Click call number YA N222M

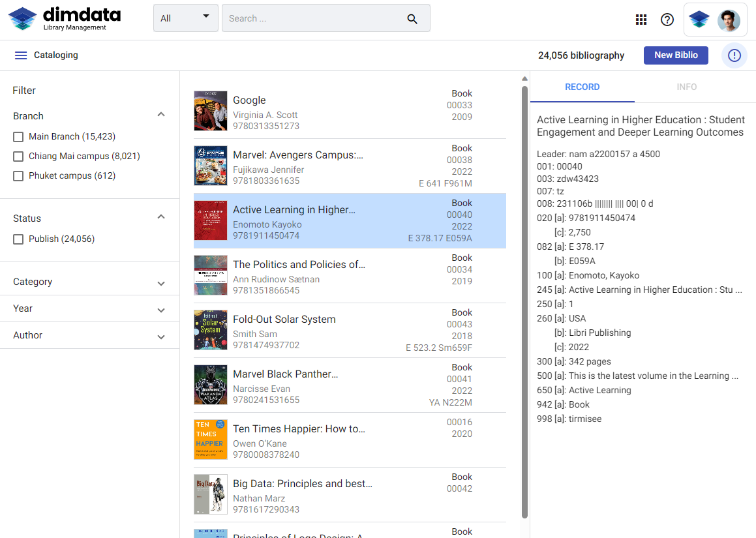pos(450,402)
